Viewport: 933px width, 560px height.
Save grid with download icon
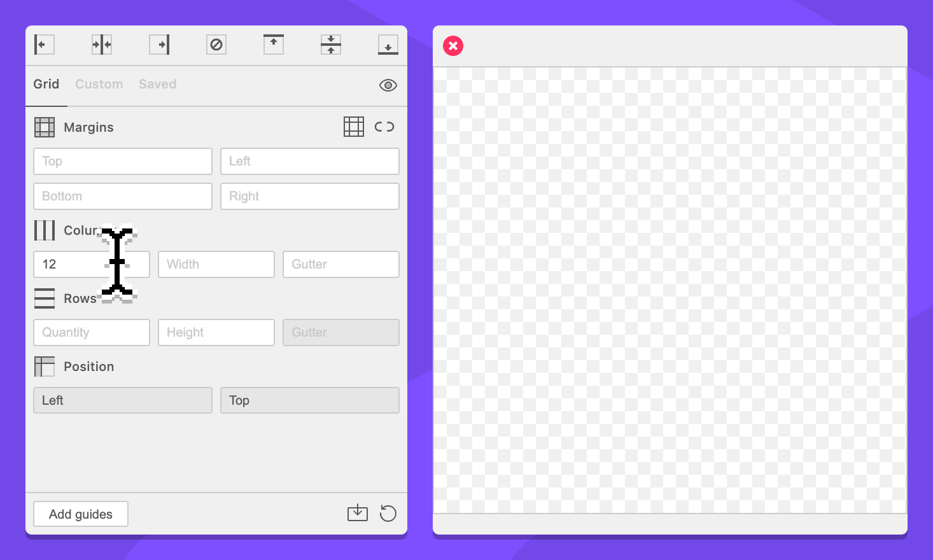click(358, 513)
